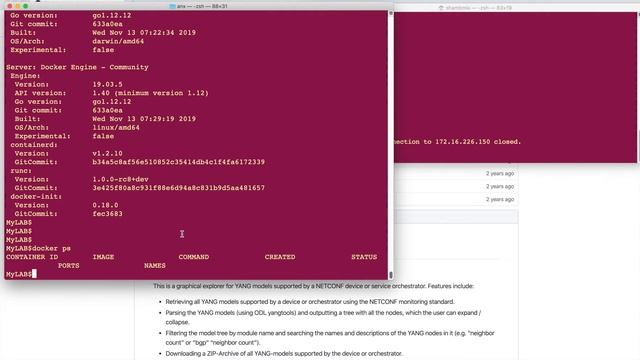Click the "CONTAINER ID" column header
Image resolution: width=640 pixels, height=360 pixels.
[32, 257]
